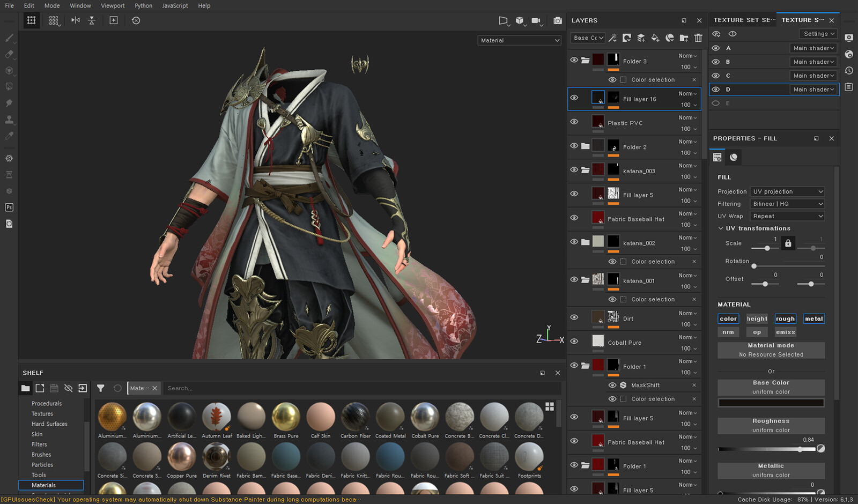The image size is (858, 504).
Task: Switch to the Texture Set Settings tab
Action: tap(744, 20)
